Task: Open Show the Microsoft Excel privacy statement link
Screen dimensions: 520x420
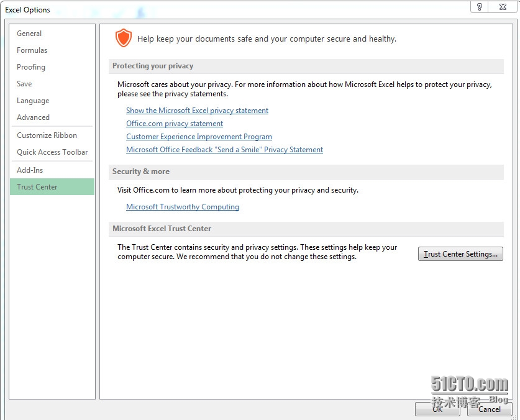Action: (197, 111)
